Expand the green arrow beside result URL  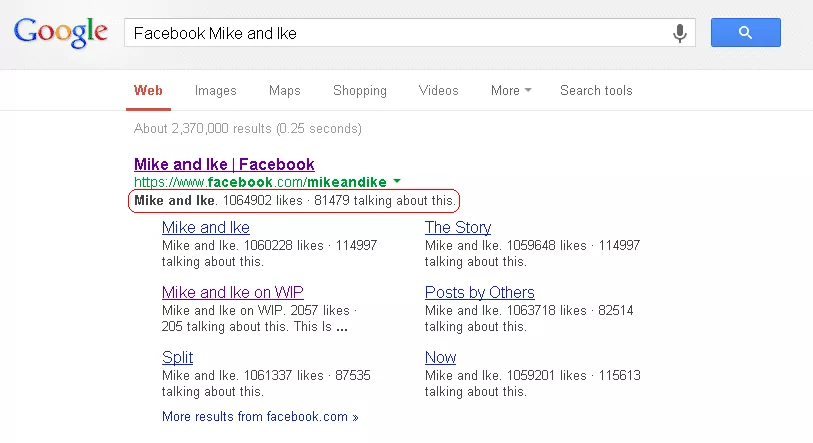point(397,181)
